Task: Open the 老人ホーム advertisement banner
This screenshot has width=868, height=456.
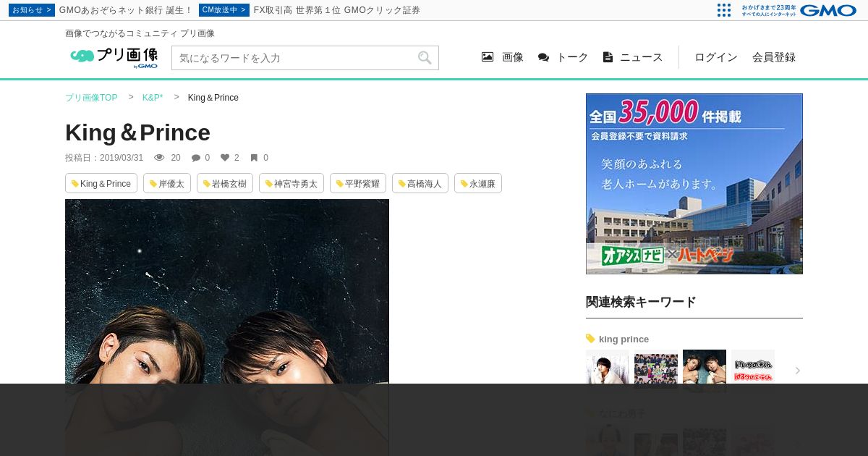Action: (694, 184)
